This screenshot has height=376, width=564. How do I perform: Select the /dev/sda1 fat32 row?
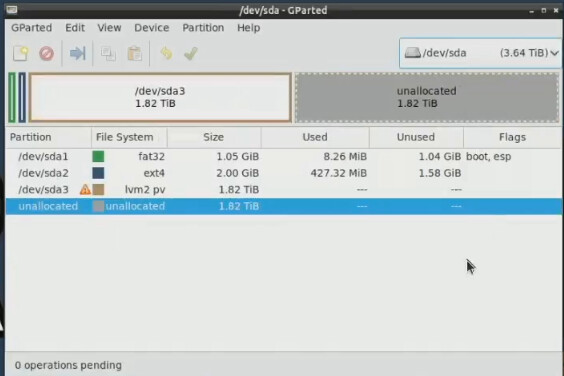pos(284,157)
